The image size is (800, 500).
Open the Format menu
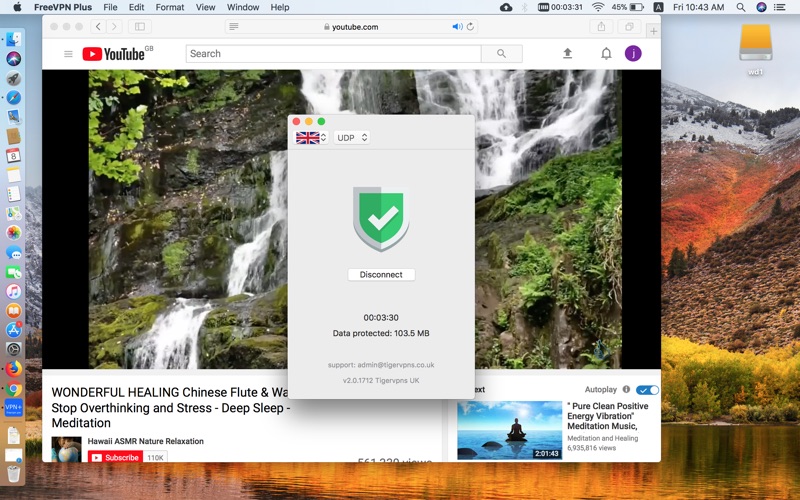pos(170,7)
